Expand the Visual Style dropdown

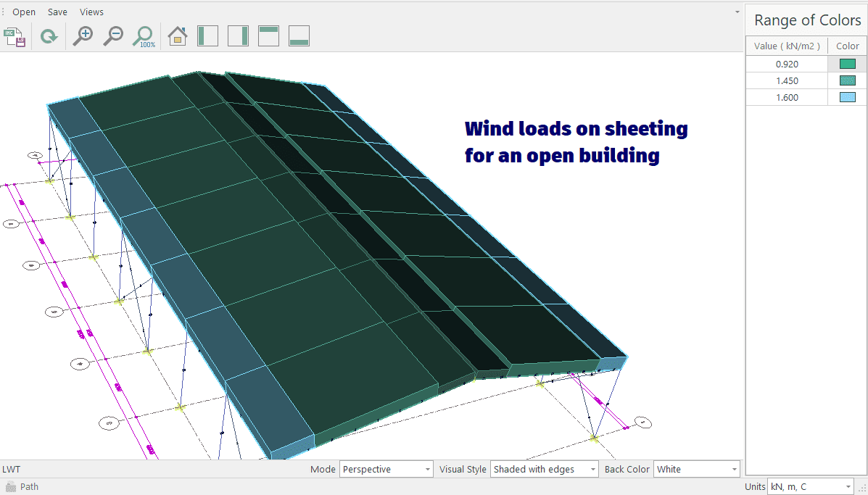[x=545, y=470]
